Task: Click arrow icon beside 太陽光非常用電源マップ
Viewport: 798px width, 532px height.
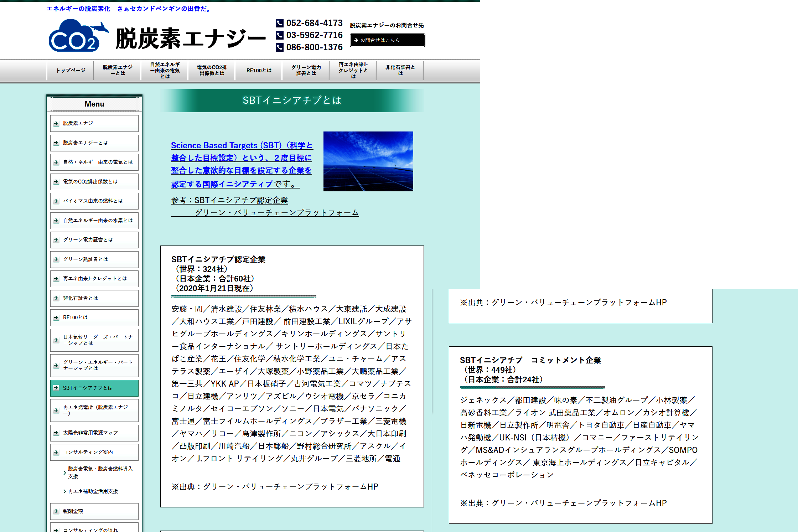Action: point(56,433)
